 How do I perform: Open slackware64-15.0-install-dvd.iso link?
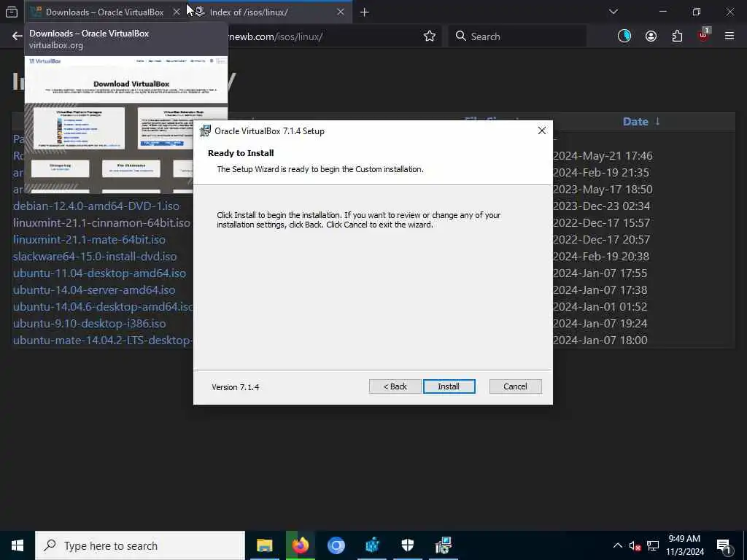pyautogui.click(x=95, y=256)
